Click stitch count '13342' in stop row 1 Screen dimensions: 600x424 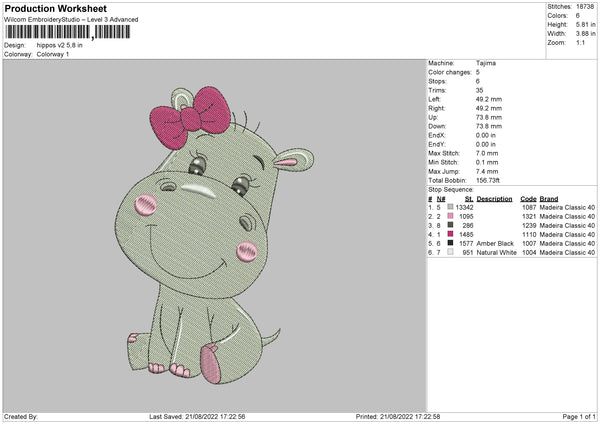pyautogui.click(x=465, y=207)
